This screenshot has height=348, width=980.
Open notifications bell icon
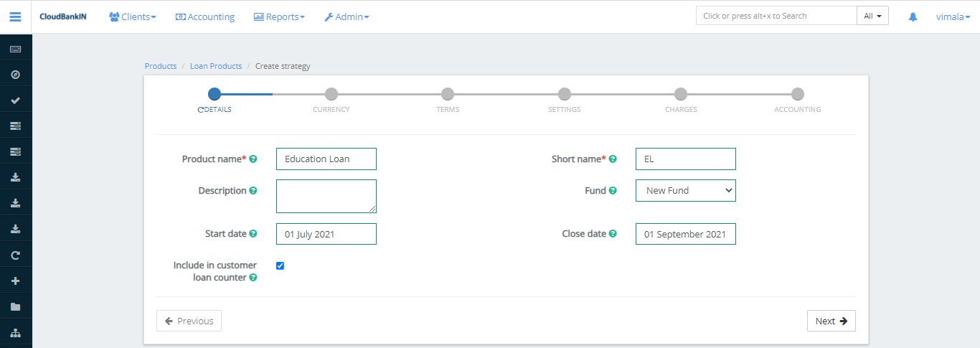(x=913, y=17)
